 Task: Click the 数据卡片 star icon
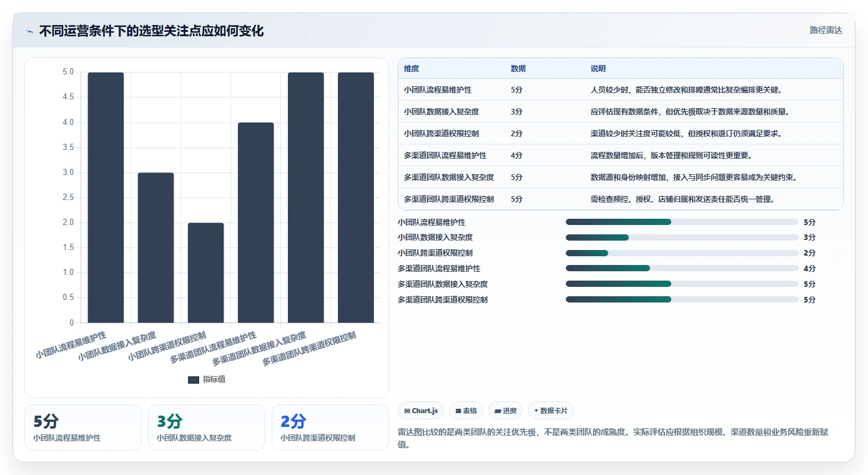536,411
